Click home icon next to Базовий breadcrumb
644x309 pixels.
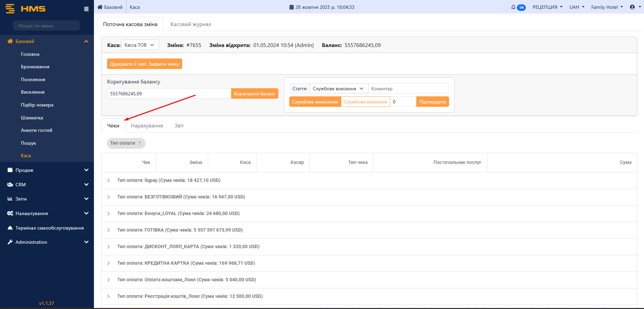pyautogui.click(x=100, y=7)
